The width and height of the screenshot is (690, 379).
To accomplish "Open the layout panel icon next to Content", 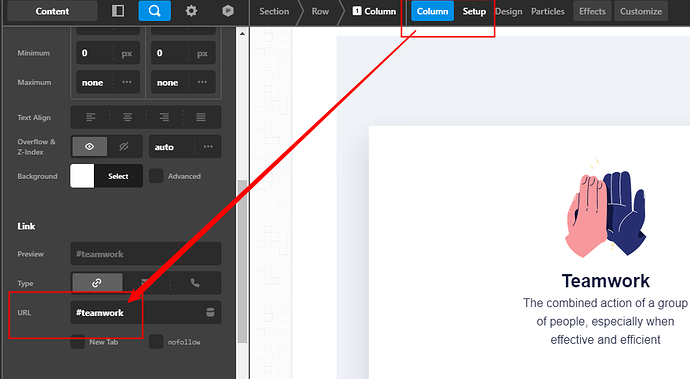I will tap(118, 11).
